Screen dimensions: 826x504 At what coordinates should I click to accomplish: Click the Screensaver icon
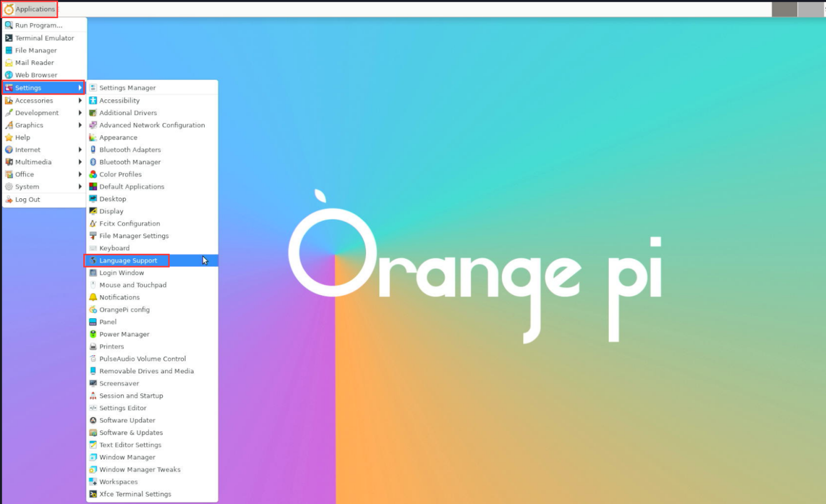click(93, 383)
